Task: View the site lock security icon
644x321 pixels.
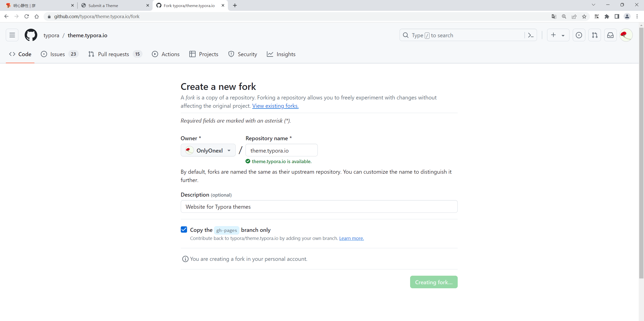Action: (49, 16)
